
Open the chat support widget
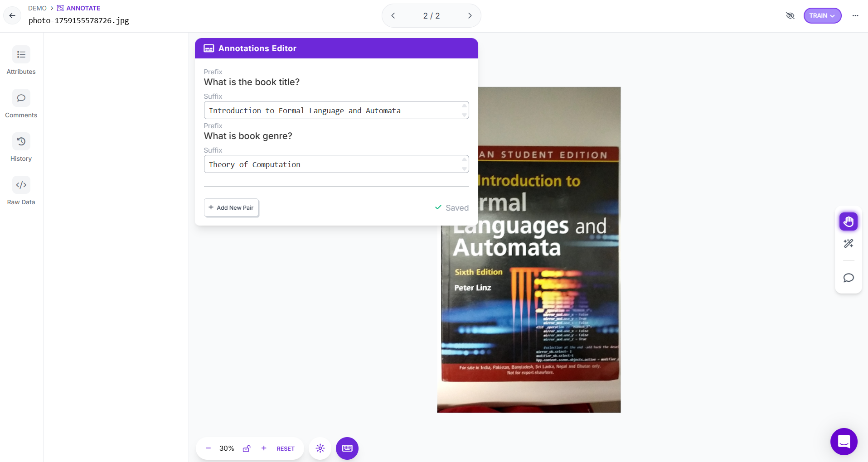pyautogui.click(x=844, y=441)
